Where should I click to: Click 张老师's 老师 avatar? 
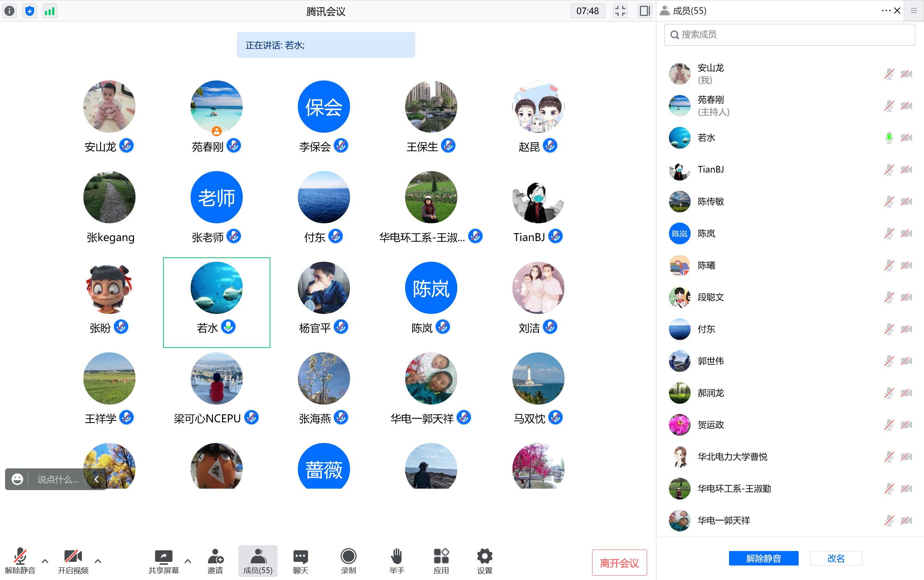point(216,197)
